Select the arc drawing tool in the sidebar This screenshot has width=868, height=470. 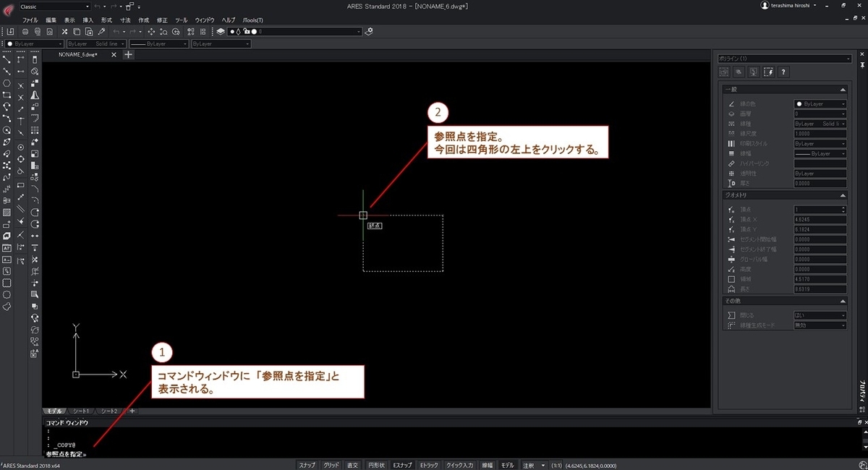pos(7,107)
